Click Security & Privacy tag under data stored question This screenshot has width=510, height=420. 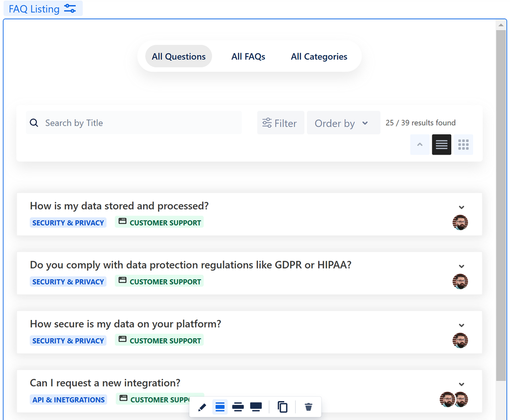click(x=68, y=223)
